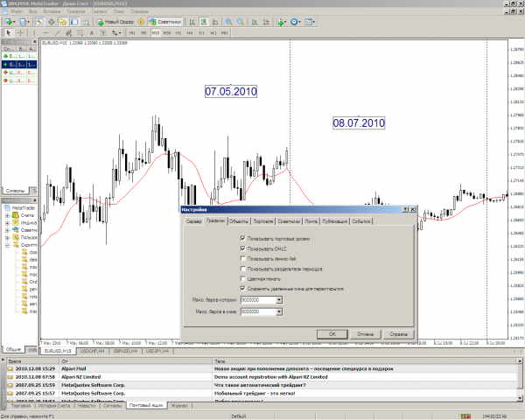The height and width of the screenshot is (420, 525).
Task: Toggle the Market Watch window icon
Action: tap(40, 22)
